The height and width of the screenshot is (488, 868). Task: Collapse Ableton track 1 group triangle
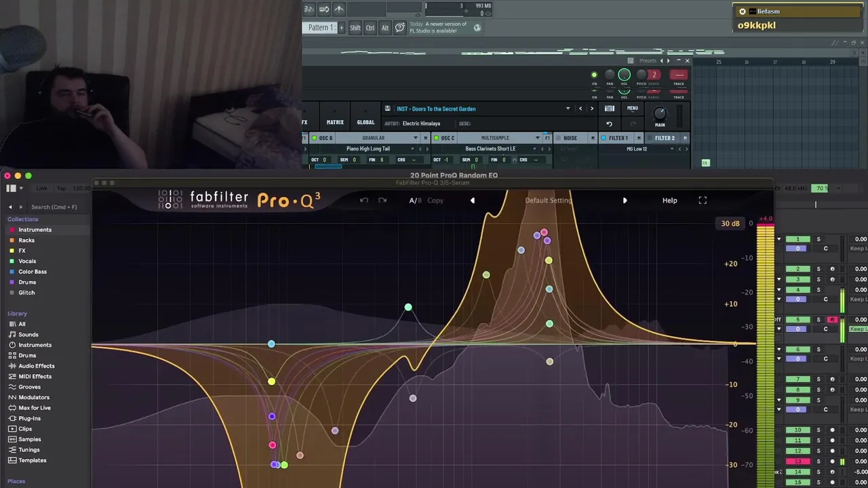[x=778, y=239]
